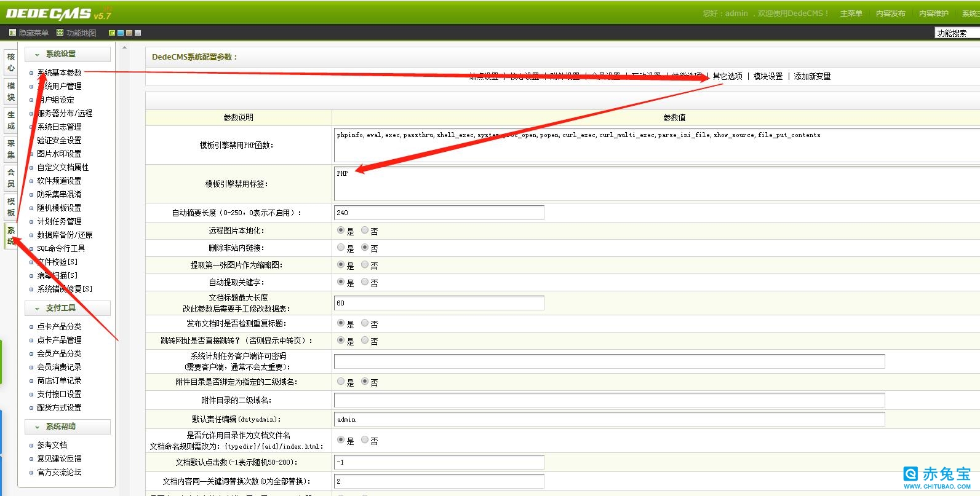
Task: Open 数据库备份/还原 from the sidebar
Action: pos(65,235)
